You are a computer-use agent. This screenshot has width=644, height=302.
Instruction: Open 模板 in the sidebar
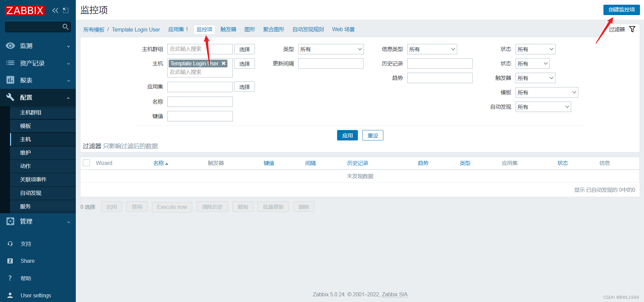point(43,126)
